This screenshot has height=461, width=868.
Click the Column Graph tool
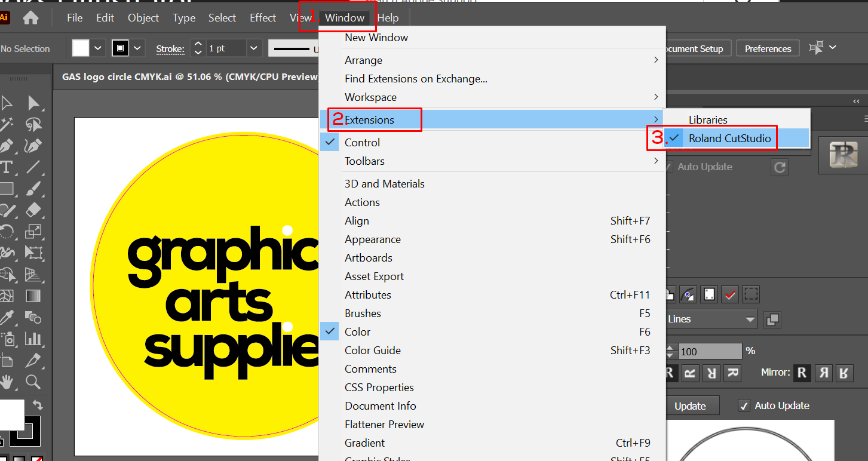(x=33, y=338)
